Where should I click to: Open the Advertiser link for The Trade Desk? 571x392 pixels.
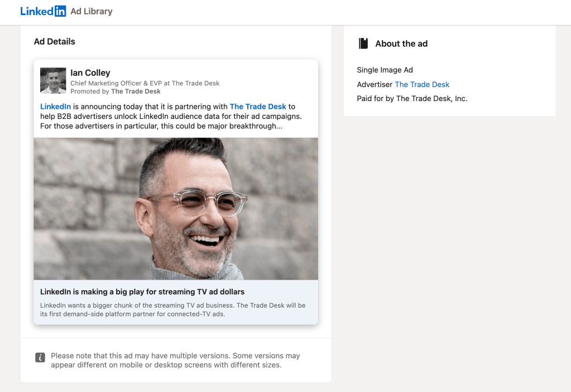pos(422,84)
